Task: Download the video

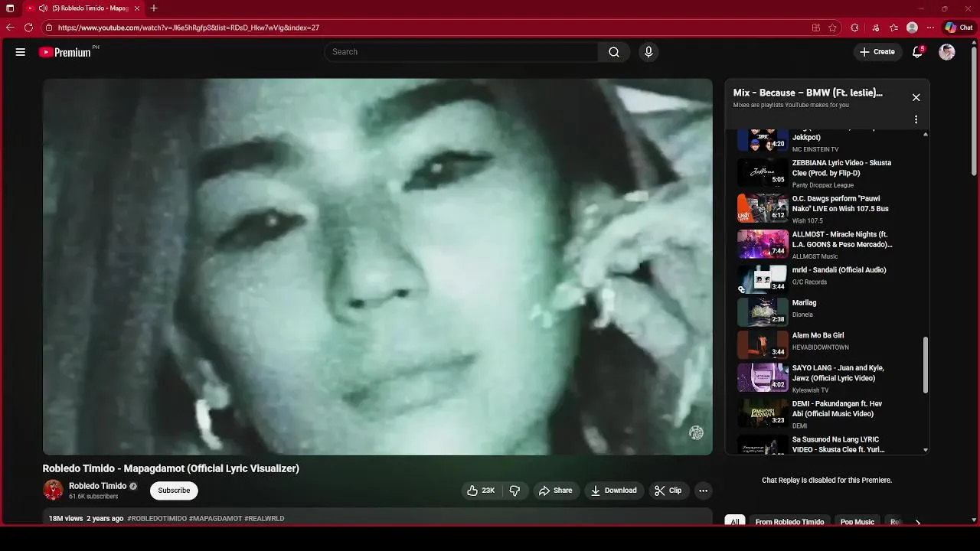Action: pos(614,491)
